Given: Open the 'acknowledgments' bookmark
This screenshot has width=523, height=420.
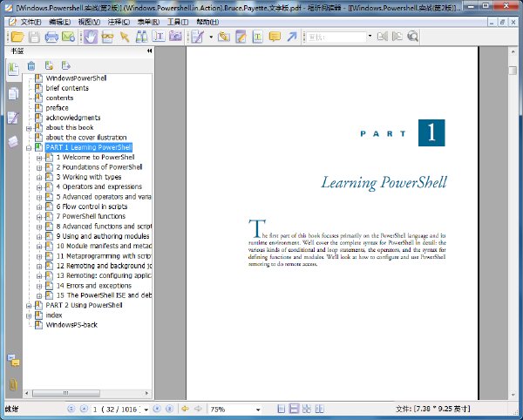Looking at the screenshot, I should 73,118.
